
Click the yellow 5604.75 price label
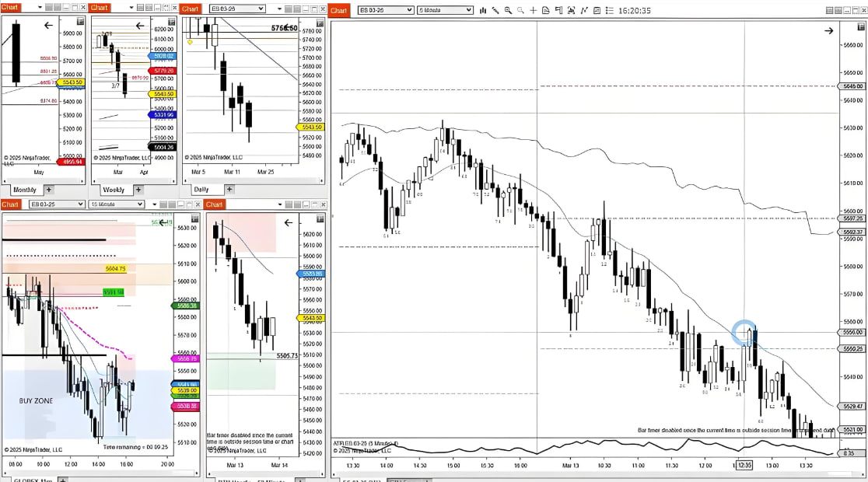117,269
